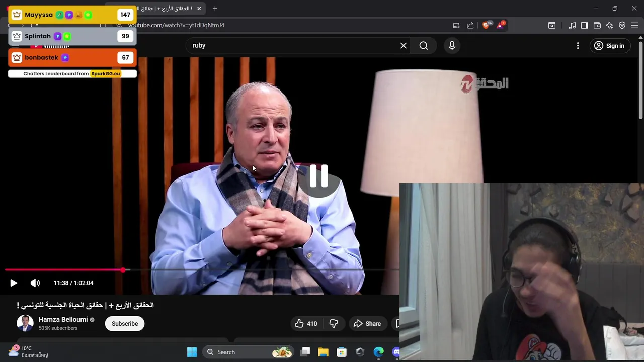Mute the video with the speaker icon
644x362 pixels.
(x=35, y=283)
